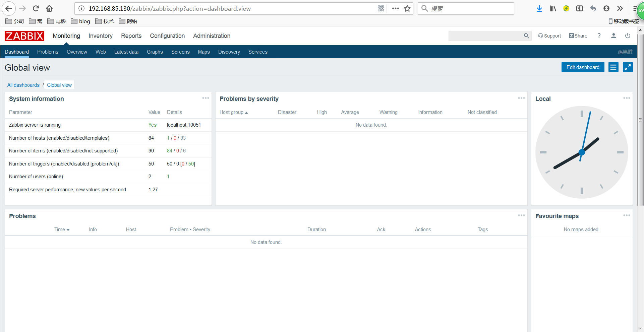Open the user profile icon
The height and width of the screenshot is (332, 644).
click(x=613, y=36)
